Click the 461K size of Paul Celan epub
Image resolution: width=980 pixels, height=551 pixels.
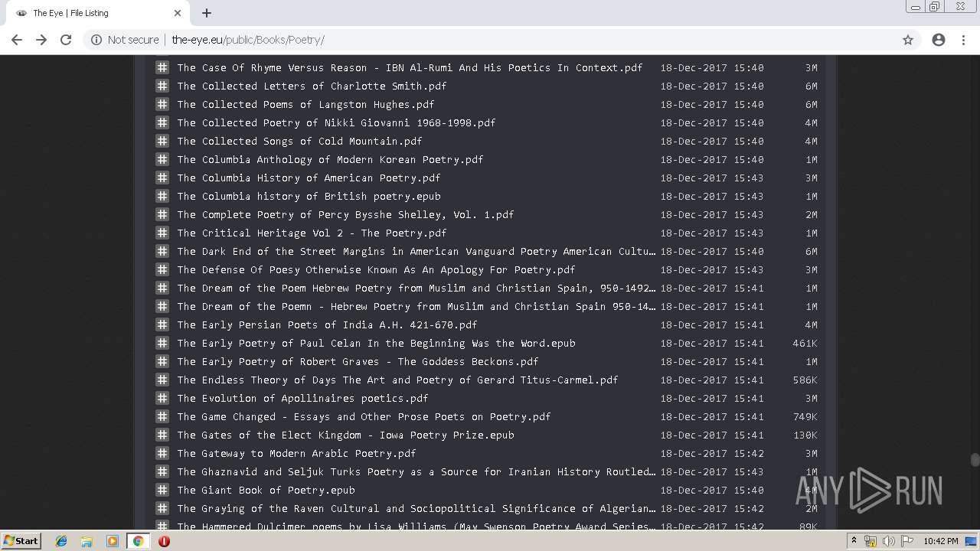point(805,343)
